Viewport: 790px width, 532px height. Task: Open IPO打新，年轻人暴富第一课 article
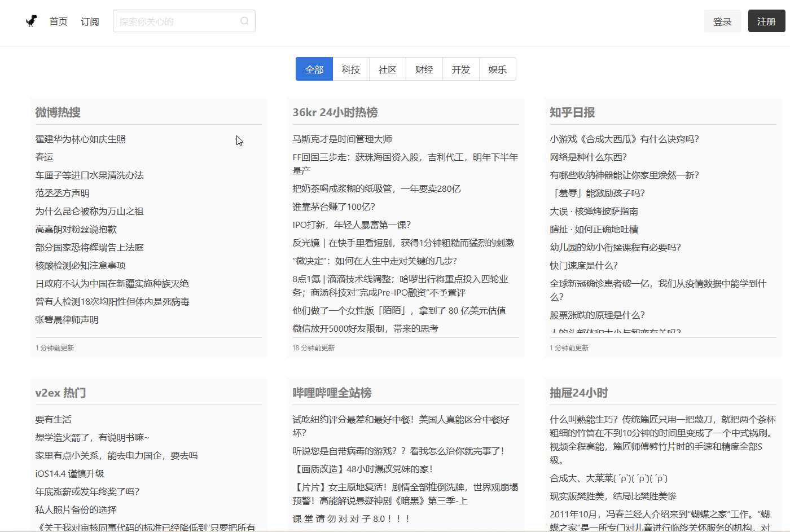352,225
